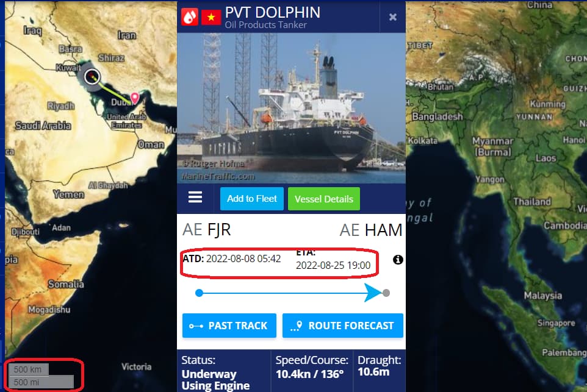Image resolution: width=587 pixels, height=392 pixels.
Task: Click the voyage info icon beside ETA
Action: click(398, 260)
